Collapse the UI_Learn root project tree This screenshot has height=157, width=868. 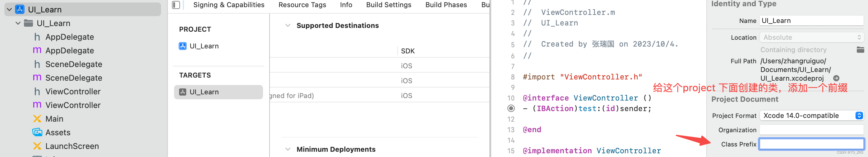9,9
